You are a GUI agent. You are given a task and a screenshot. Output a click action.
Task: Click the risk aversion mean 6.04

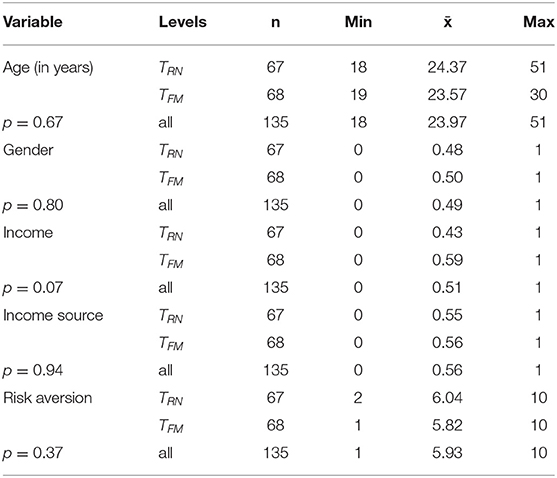pyautogui.click(x=447, y=398)
